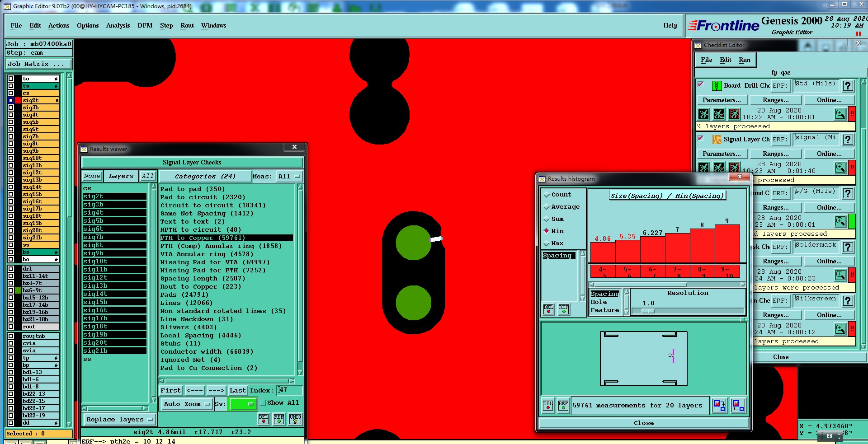Click the DEL icon under histogram Spacing list

coord(548,309)
